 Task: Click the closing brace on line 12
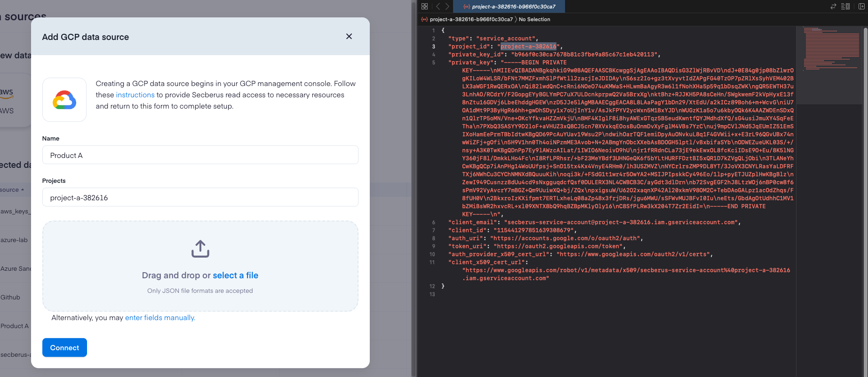[443, 286]
